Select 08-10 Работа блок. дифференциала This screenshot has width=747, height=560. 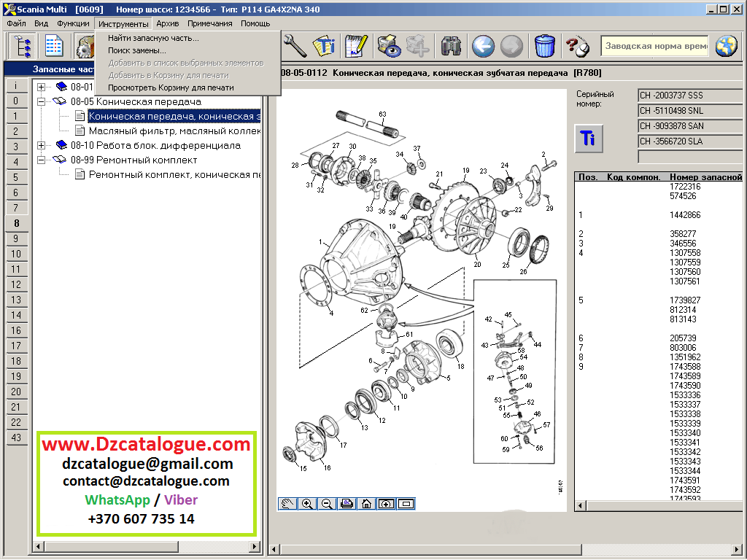point(156,145)
